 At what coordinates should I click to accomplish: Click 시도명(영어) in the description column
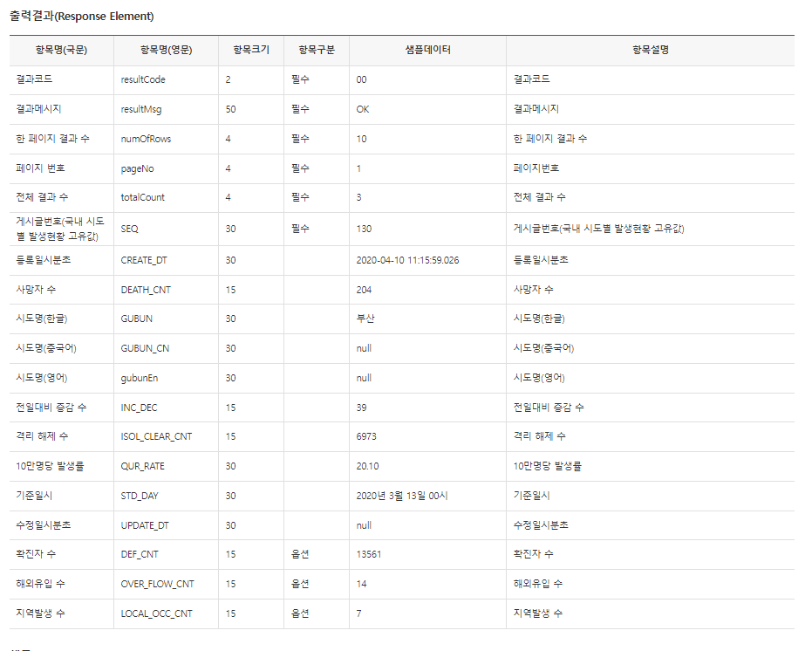pyautogui.click(x=539, y=378)
